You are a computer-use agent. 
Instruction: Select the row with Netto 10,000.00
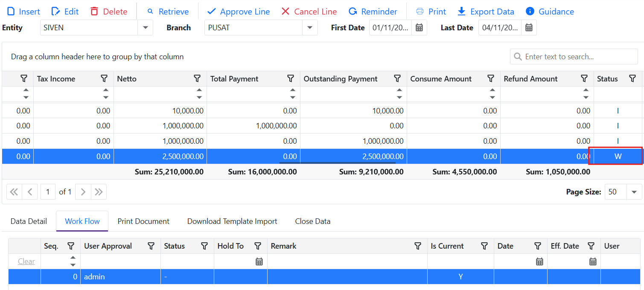pos(322,111)
